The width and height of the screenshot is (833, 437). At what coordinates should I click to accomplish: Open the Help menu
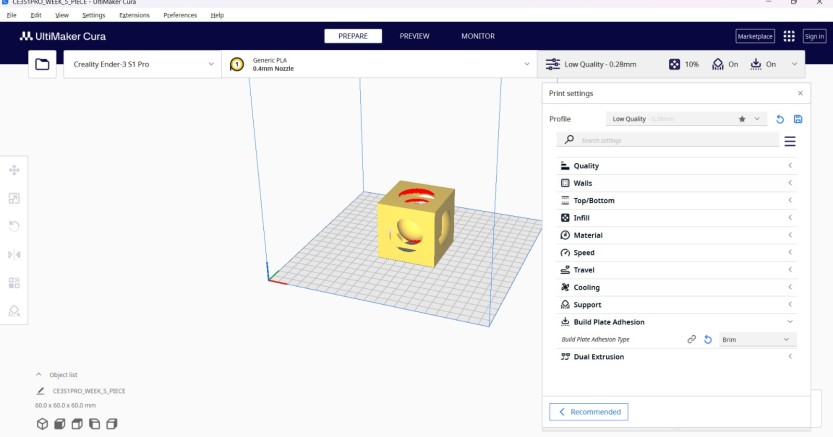point(217,15)
